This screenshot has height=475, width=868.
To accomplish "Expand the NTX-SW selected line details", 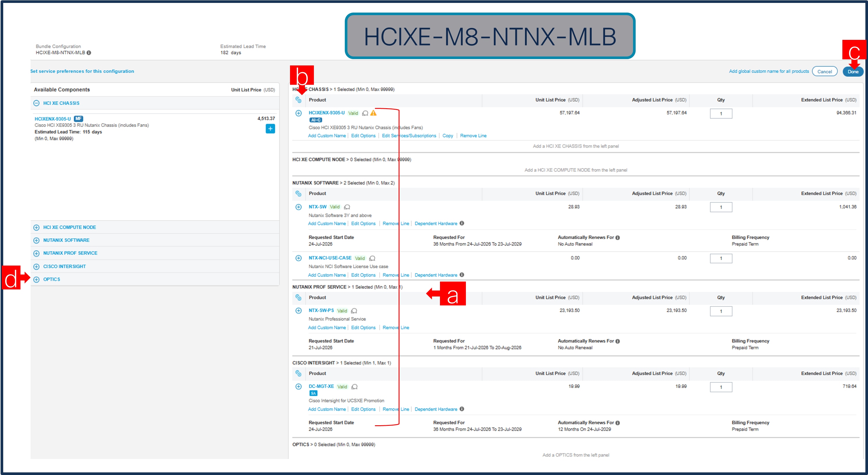I will pyautogui.click(x=298, y=207).
